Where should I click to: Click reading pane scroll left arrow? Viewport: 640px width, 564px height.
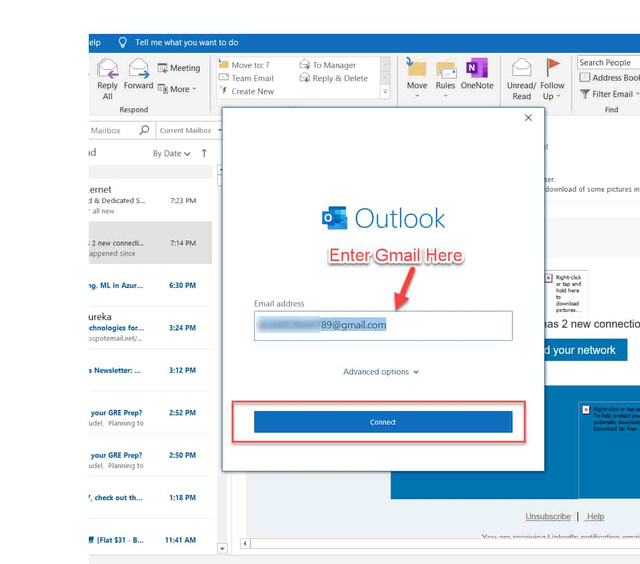pyautogui.click(x=245, y=543)
